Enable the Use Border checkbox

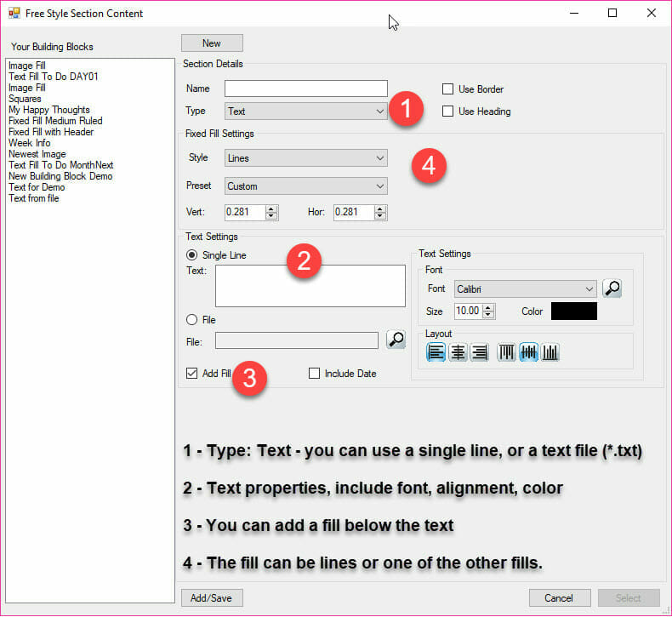pos(447,89)
